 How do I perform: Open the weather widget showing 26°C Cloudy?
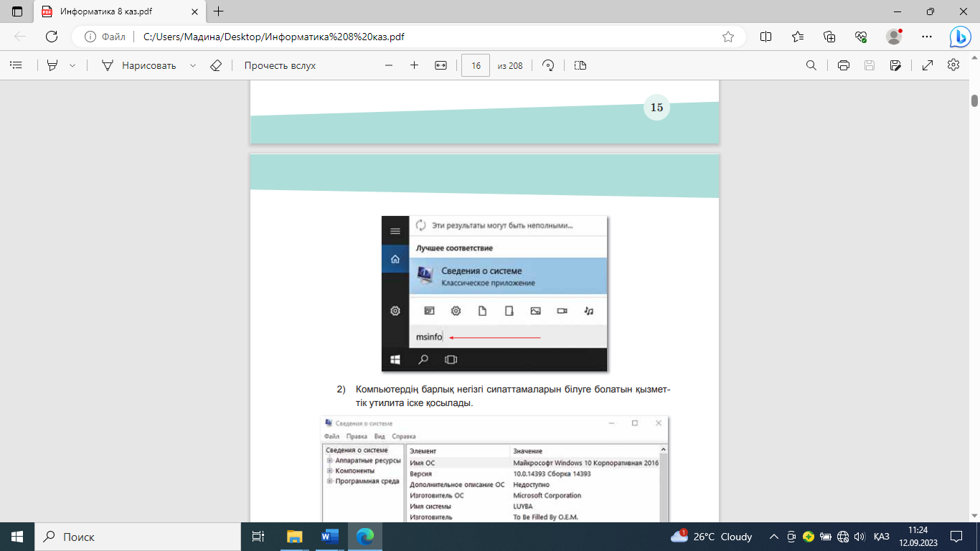pyautogui.click(x=711, y=537)
